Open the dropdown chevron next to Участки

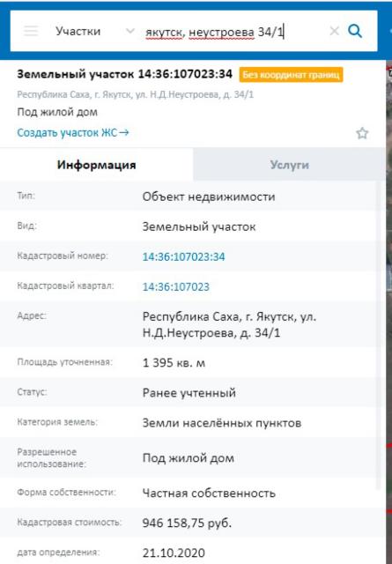129,32
